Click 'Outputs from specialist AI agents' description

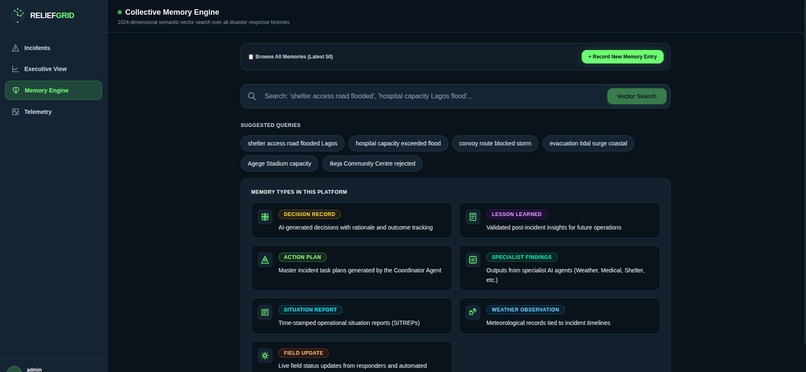coord(565,275)
